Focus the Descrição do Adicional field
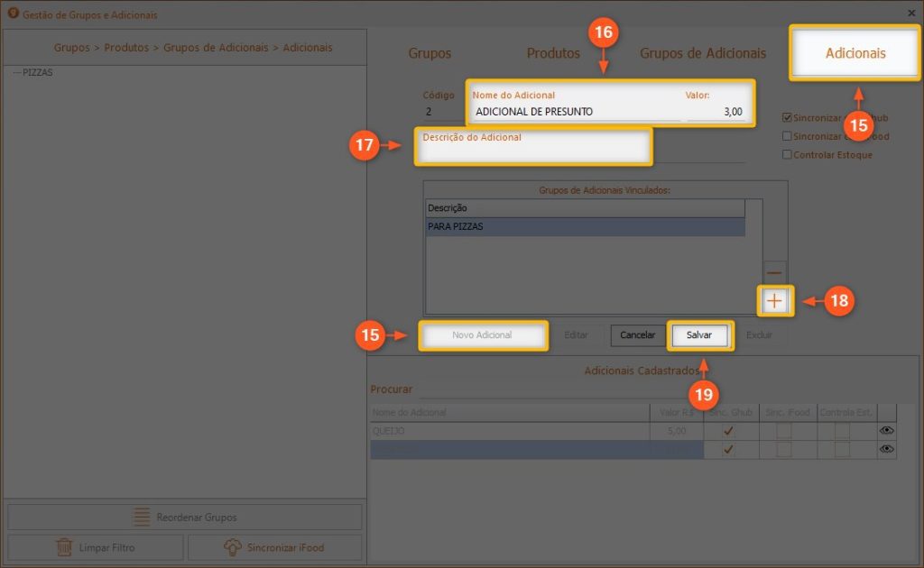Viewport: 924px width, 568px height. (x=532, y=153)
